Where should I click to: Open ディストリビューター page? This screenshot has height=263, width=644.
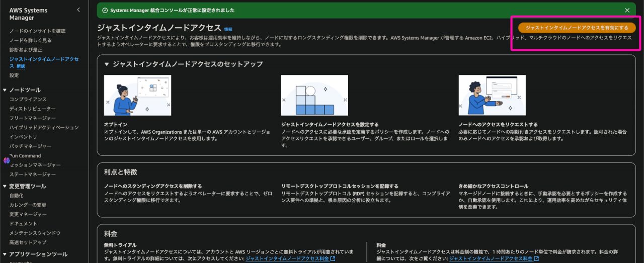pyautogui.click(x=32, y=109)
